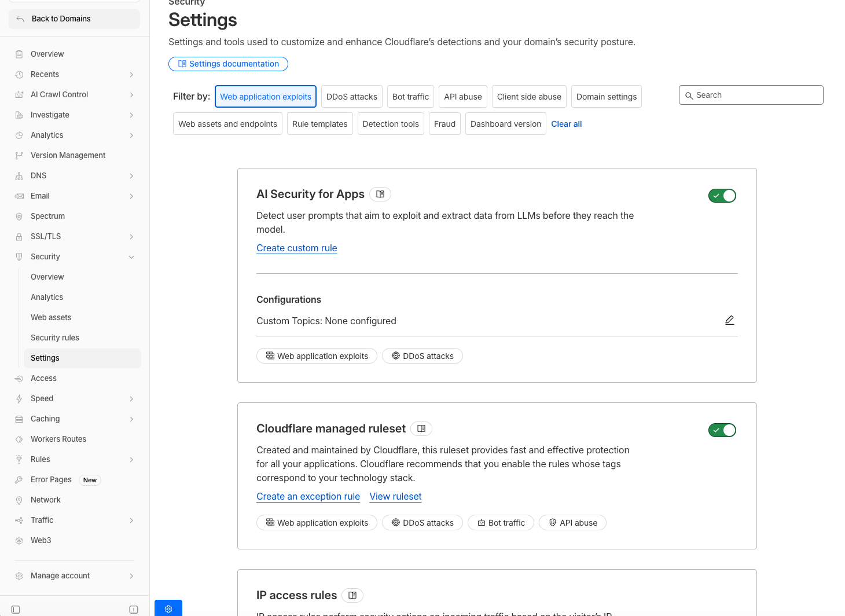The image size is (845, 616).
Task: Click the Security shield icon in sidebar
Action: click(19, 256)
